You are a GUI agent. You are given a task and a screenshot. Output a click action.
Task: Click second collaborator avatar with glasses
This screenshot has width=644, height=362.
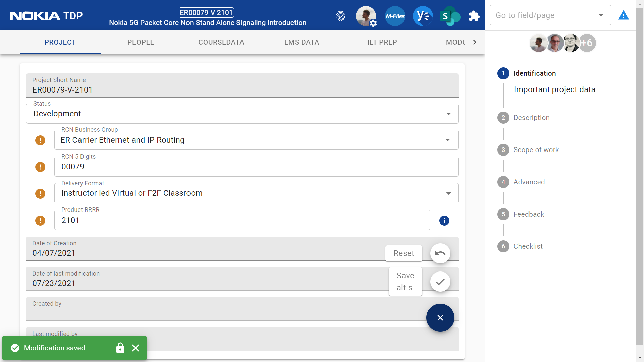[555, 43]
